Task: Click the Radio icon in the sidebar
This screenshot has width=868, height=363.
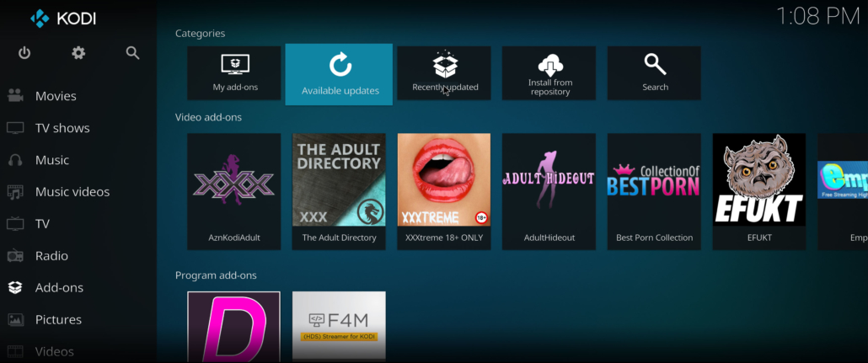Action: [x=15, y=256]
